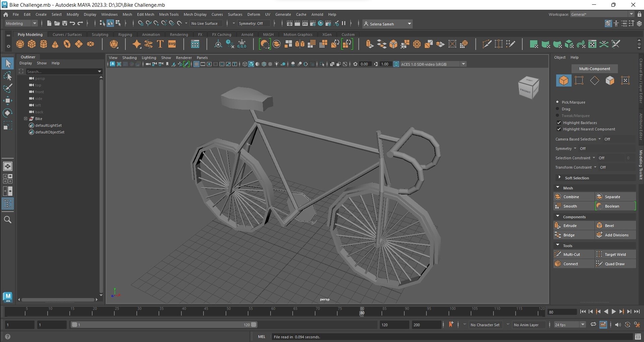Image resolution: width=644 pixels, height=342 pixels.
Task: Open the Modeling menu set dropdown
Action: pyautogui.click(x=21, y=23)
